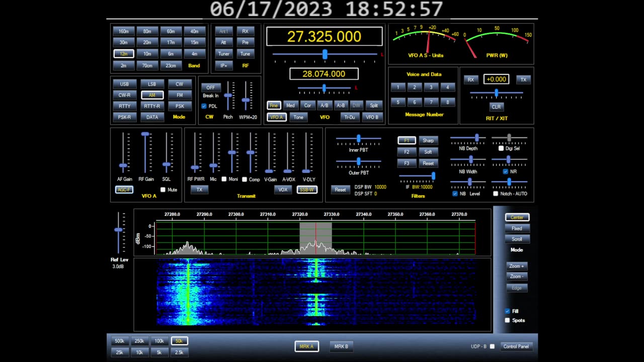Toggle the PDL checkbox
644x362 pixels.
(x=204, y=106)
